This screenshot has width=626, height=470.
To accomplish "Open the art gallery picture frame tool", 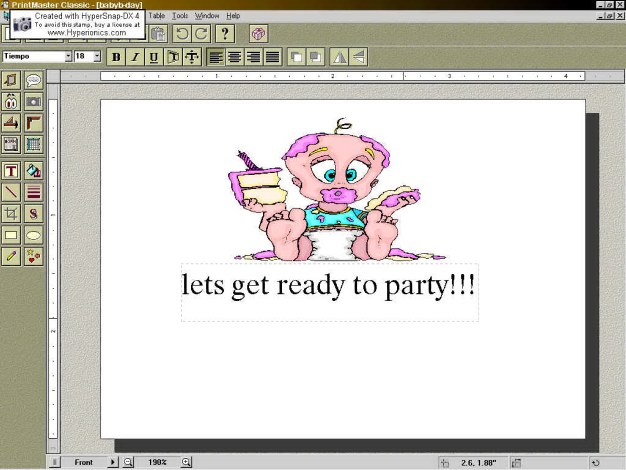I will coord(11,80).
